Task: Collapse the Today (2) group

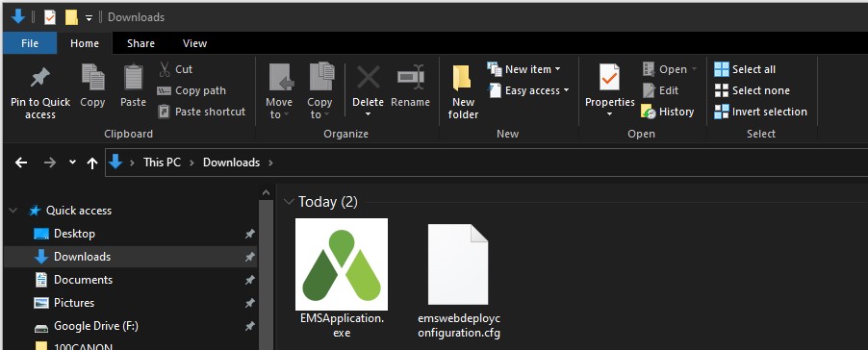Action: pos(289,202)
